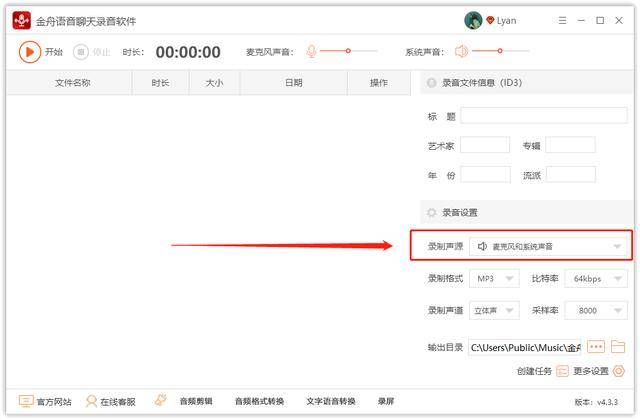Image resolution: width=640 pixels, height=420 pixels.
Task: Click the Lyan user avatar
Action: (x=473, y=20)
